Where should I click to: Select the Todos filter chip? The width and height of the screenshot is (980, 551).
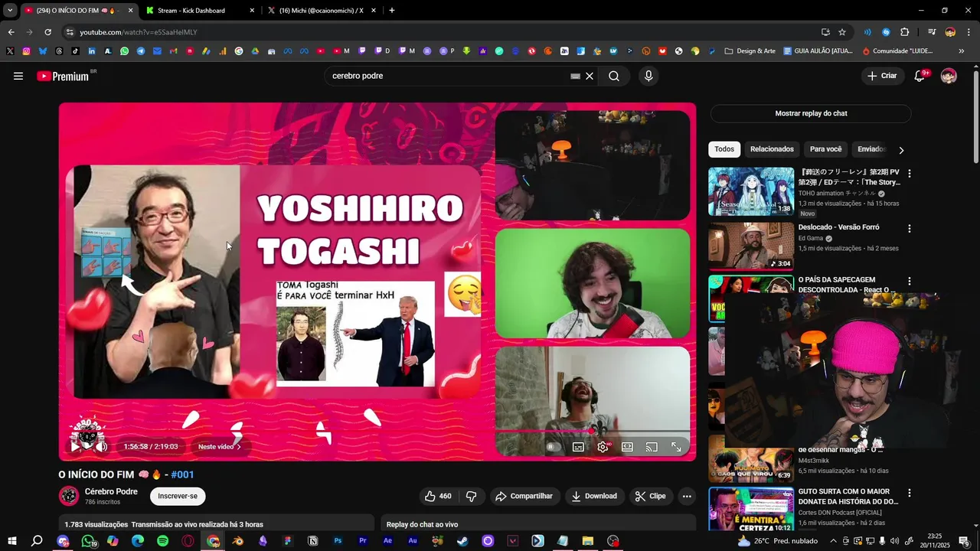(x=724, y=149)
